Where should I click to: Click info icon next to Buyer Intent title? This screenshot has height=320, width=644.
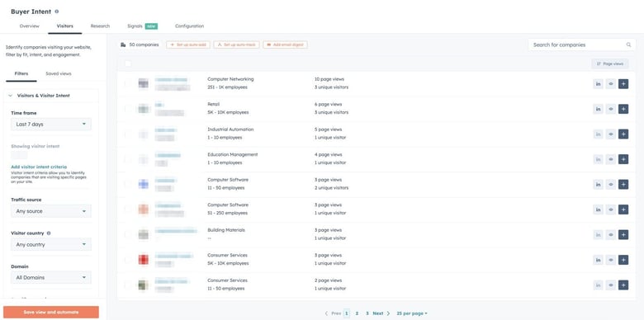(x=57, y=12)
